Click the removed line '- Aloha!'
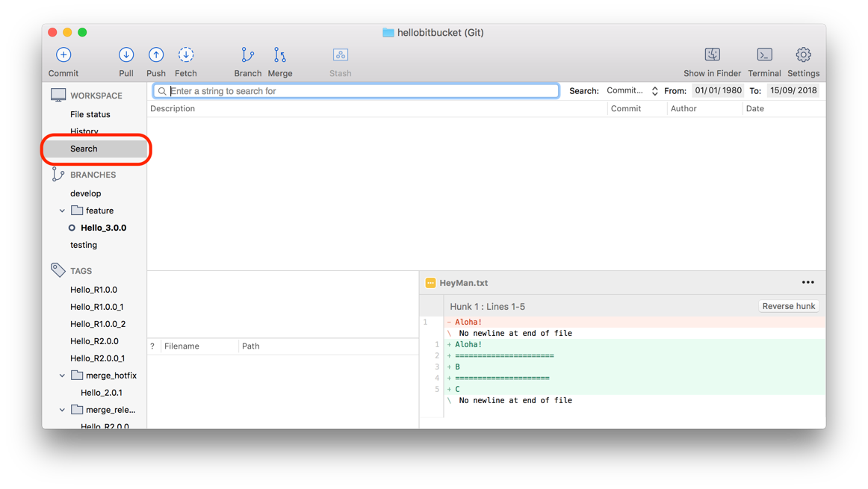 tap(634, 322)
